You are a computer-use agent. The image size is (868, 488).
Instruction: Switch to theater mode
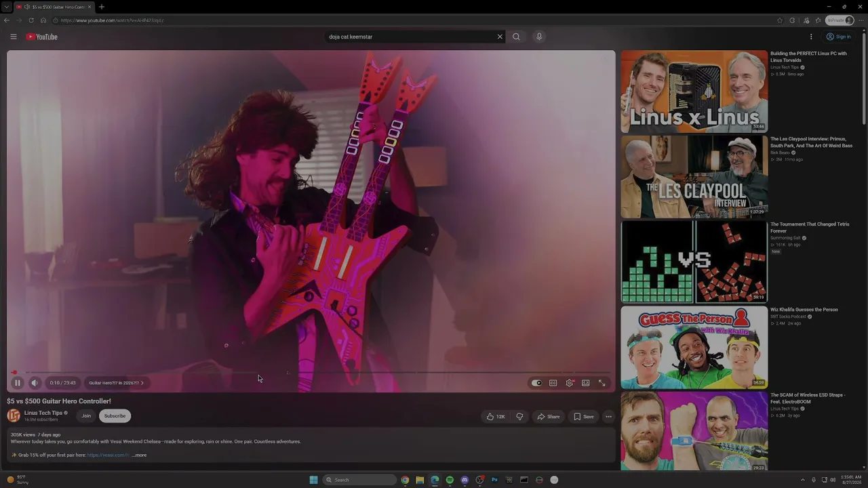pyautogui.click(x=586, y=383)
